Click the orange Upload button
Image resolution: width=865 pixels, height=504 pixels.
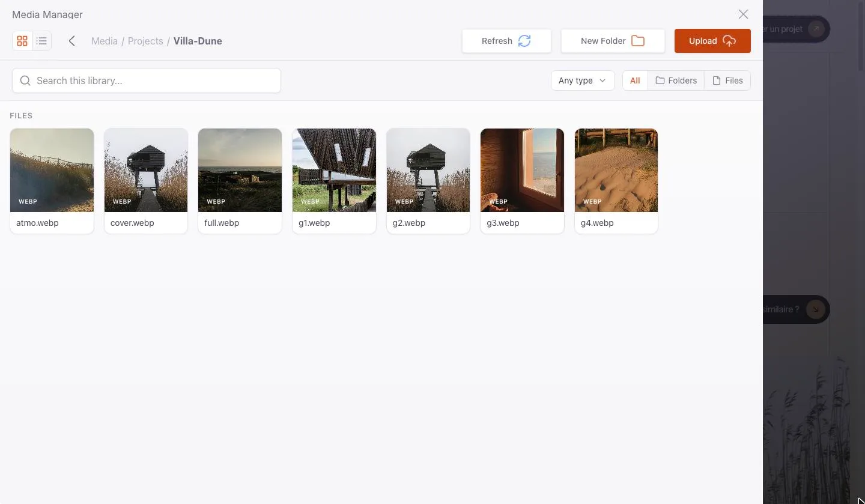coord(712,41)
